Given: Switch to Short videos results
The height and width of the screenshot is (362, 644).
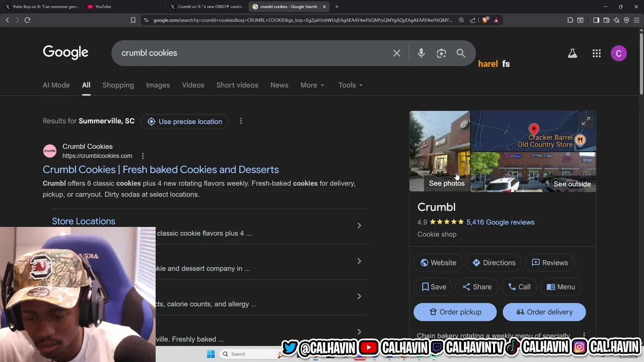Looking at the screenshot, I should [237, 85].
